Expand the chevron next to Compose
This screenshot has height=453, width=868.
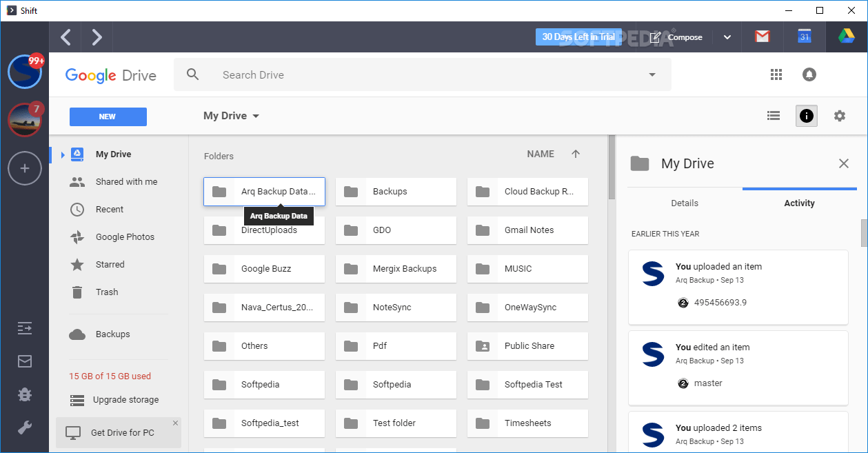(727, 37)
